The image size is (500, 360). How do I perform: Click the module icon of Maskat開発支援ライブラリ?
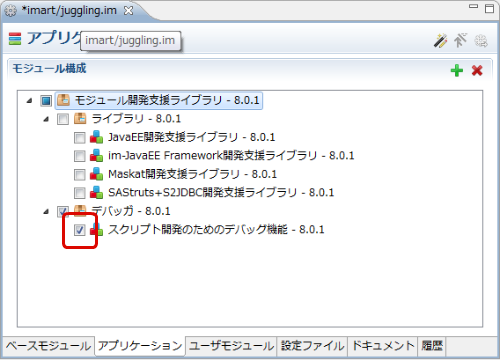tap(96, 174)
